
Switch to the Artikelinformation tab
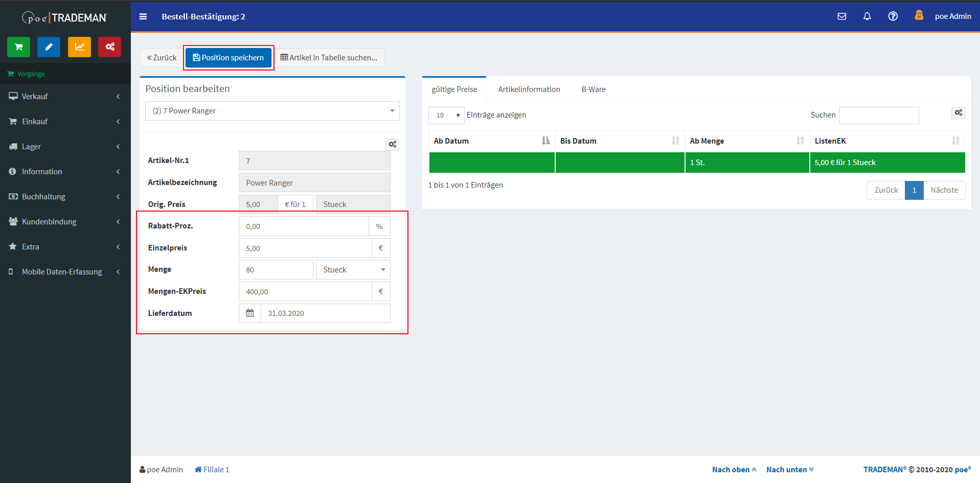click(529, 89)
